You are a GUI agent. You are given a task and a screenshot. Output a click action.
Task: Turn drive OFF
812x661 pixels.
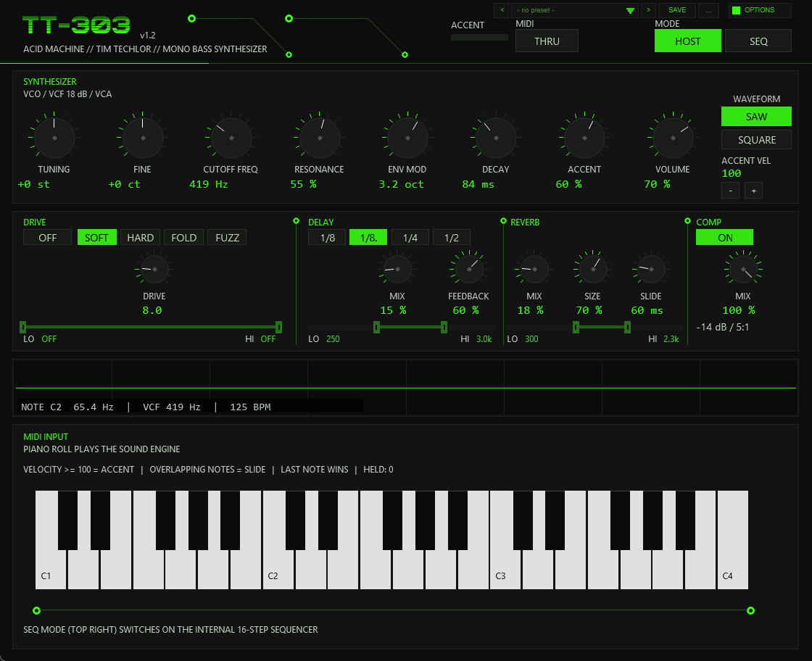(48, 238)
